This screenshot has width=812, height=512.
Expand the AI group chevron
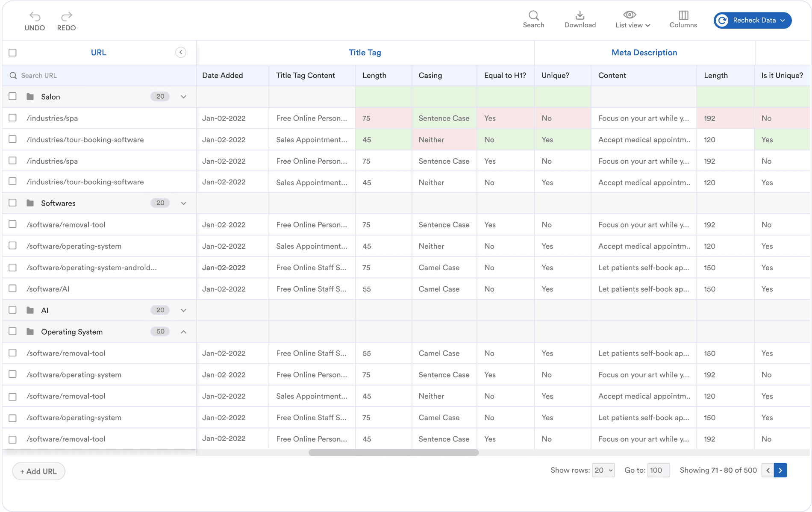coord(183,310)
